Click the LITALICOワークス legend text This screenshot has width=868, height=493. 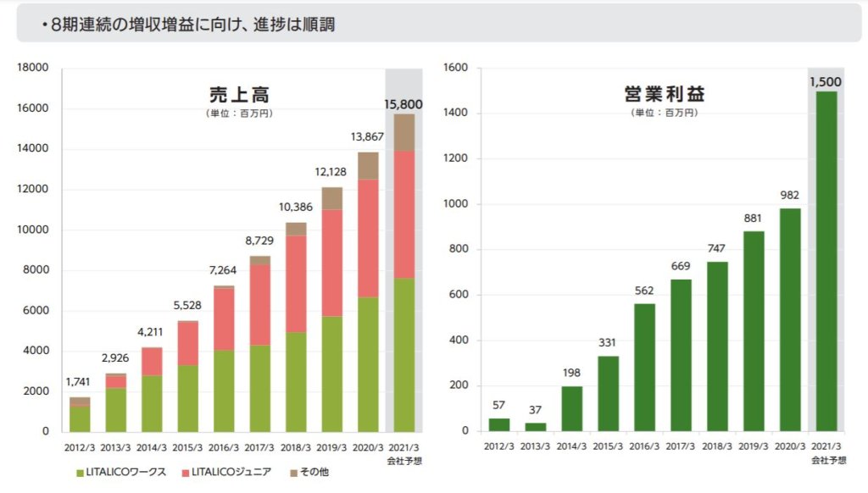tap(125, 473)
